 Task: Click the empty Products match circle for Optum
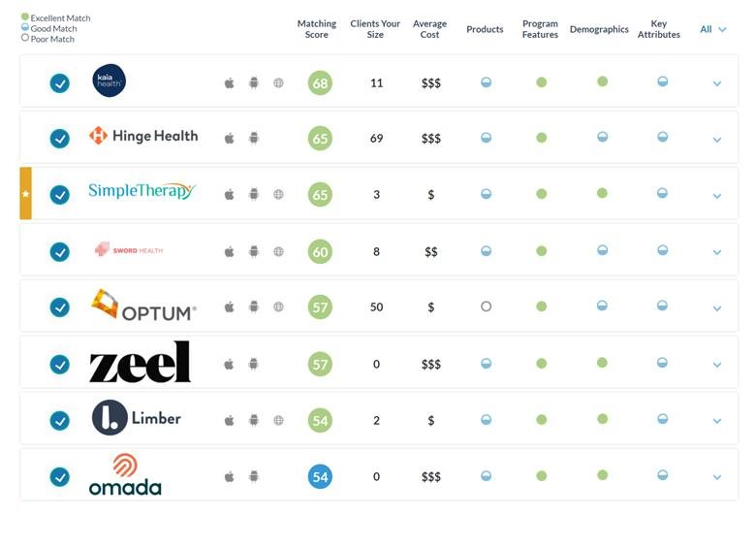[486, 306]
